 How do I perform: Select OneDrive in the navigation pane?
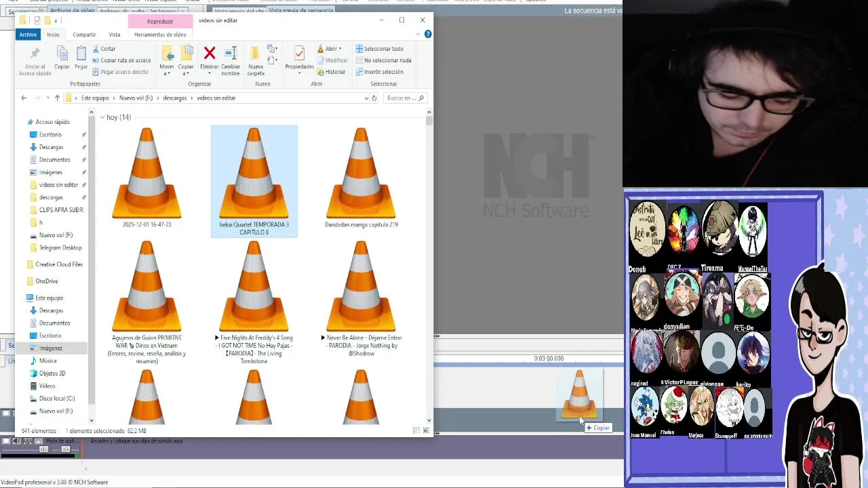(47, 281)
